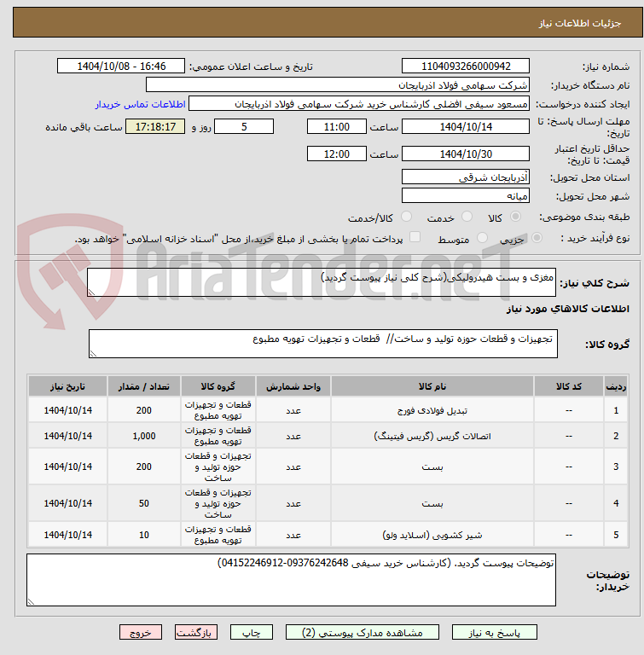Viewport: 644px width, 655px height.
Task: Click the 12:00 validity time field
Action: pos(337,154)
